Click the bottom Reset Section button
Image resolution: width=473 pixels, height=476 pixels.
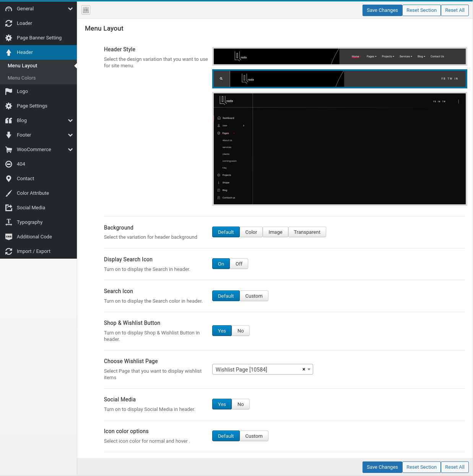coord(421,467)
